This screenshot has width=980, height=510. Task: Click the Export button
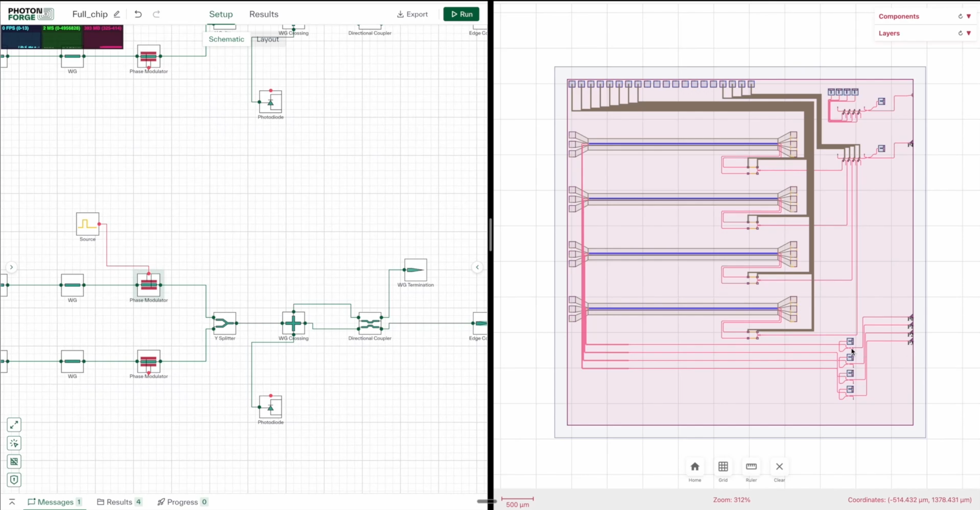tap(412, 14)
